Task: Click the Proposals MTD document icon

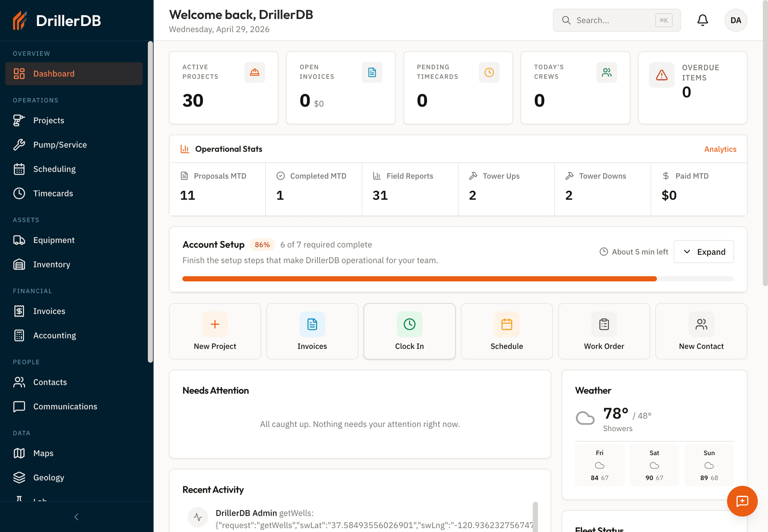Action: [x=184, y=176]
